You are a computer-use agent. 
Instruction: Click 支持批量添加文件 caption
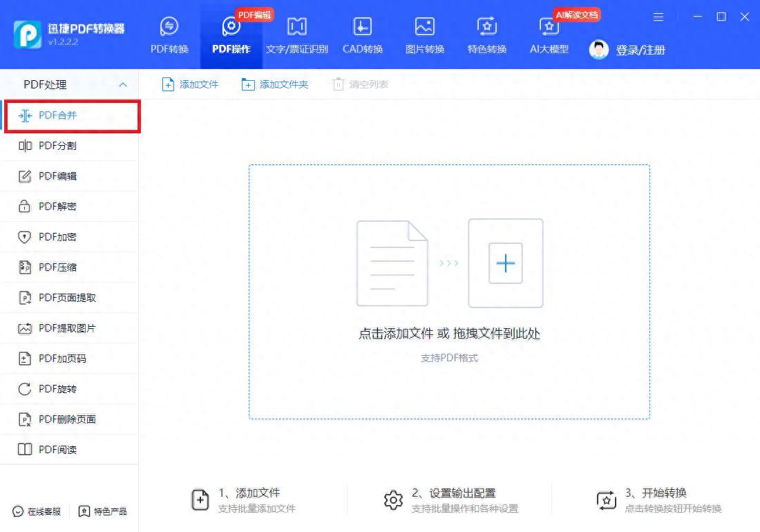coord(257,509)
